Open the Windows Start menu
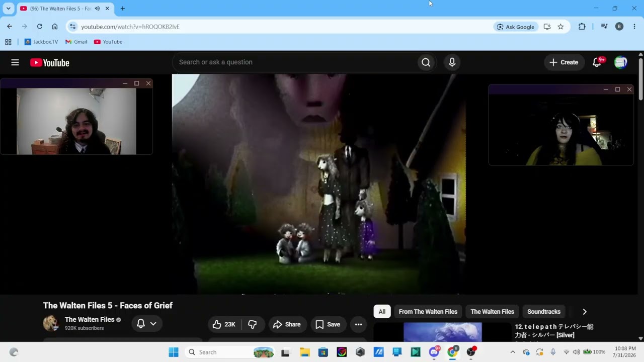 click(x=174, y=352)
